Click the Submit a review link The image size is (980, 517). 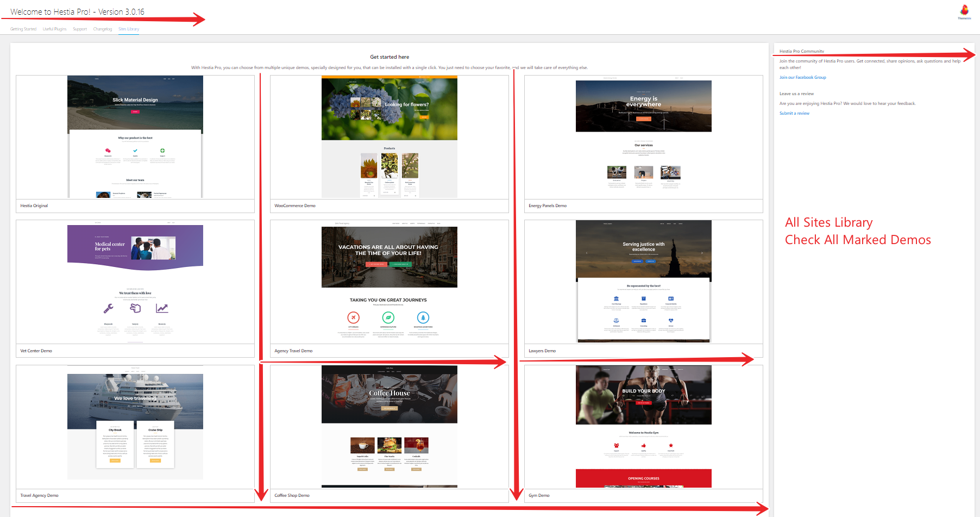[794, 113]
